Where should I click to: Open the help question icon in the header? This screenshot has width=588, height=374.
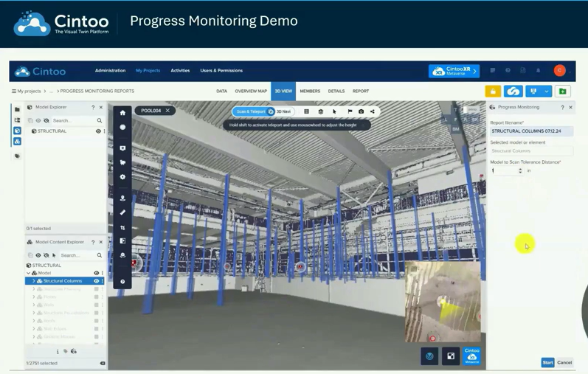tap(508, 71)
